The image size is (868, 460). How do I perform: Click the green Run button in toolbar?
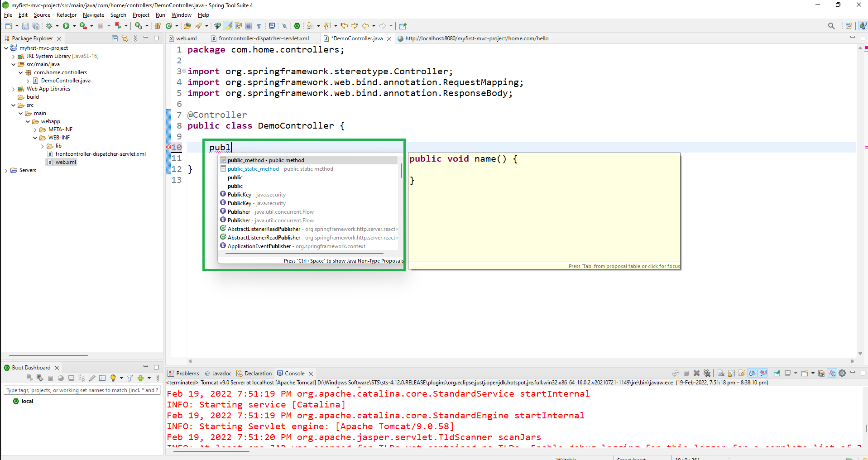click(x=66, y=26)
